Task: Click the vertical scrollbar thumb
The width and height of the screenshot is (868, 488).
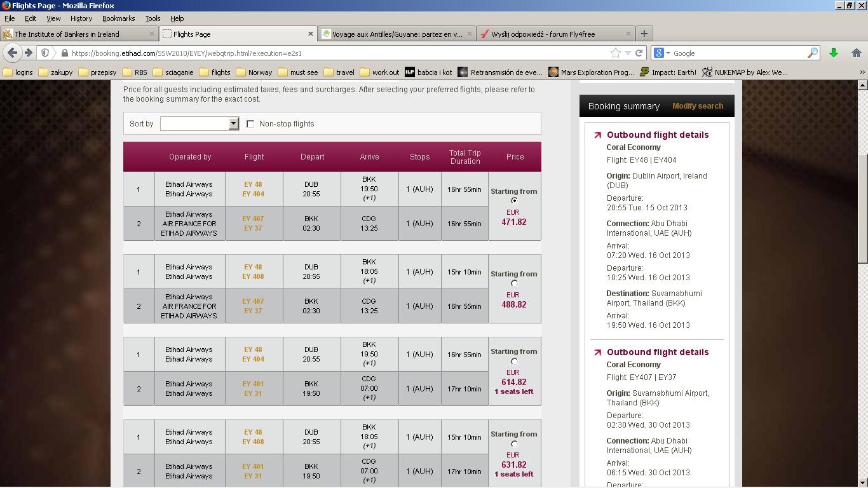Action: tap(862, 208)
